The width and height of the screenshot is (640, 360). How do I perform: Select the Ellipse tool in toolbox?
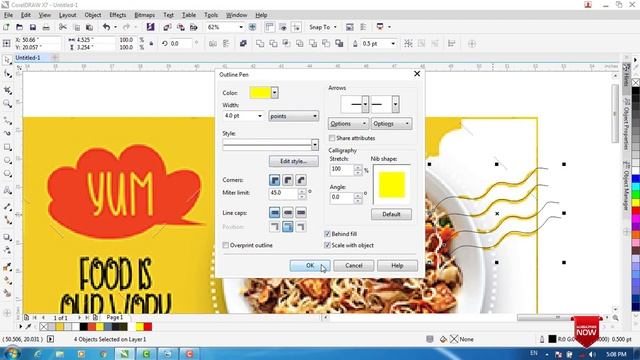click(x=7, y=160)
